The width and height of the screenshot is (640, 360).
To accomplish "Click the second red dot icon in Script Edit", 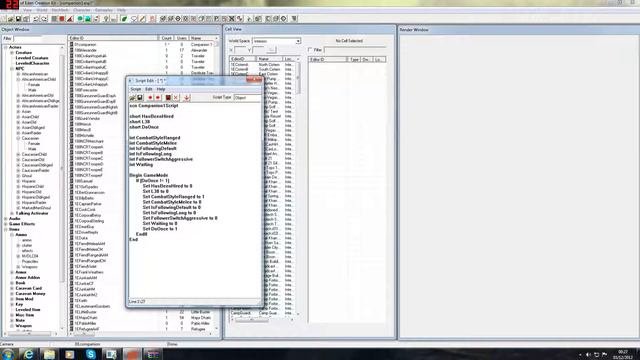I will pos(158,98).
